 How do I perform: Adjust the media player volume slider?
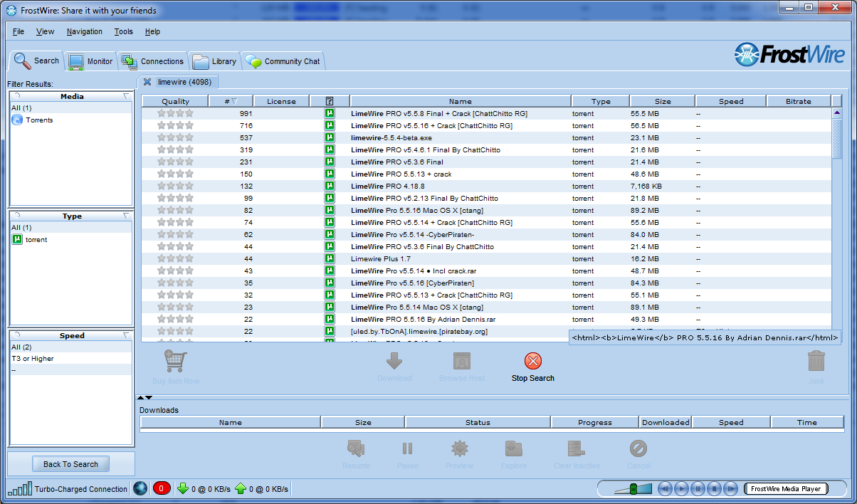tap(632, 488)
